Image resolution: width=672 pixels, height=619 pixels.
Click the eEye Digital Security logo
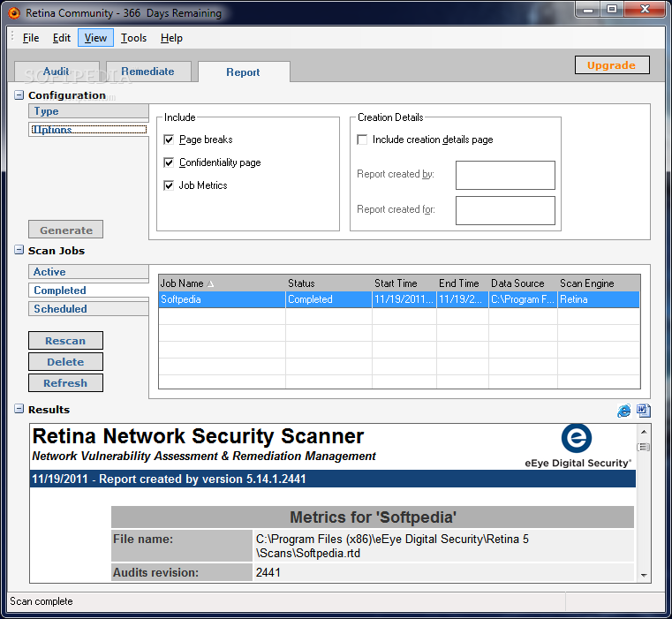[x=578, y=446]
